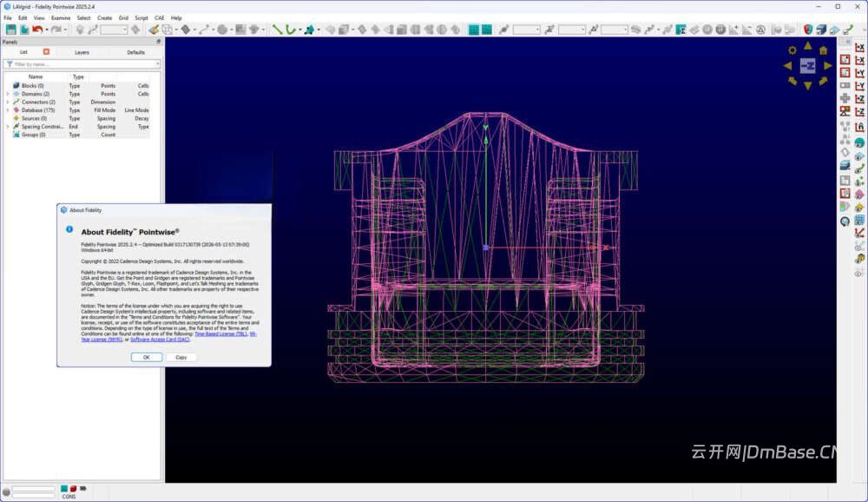The height and width of the screenshot is (502, 868).
Task: Click the grayed Redo arrow icon
Action: coord(56,30)
